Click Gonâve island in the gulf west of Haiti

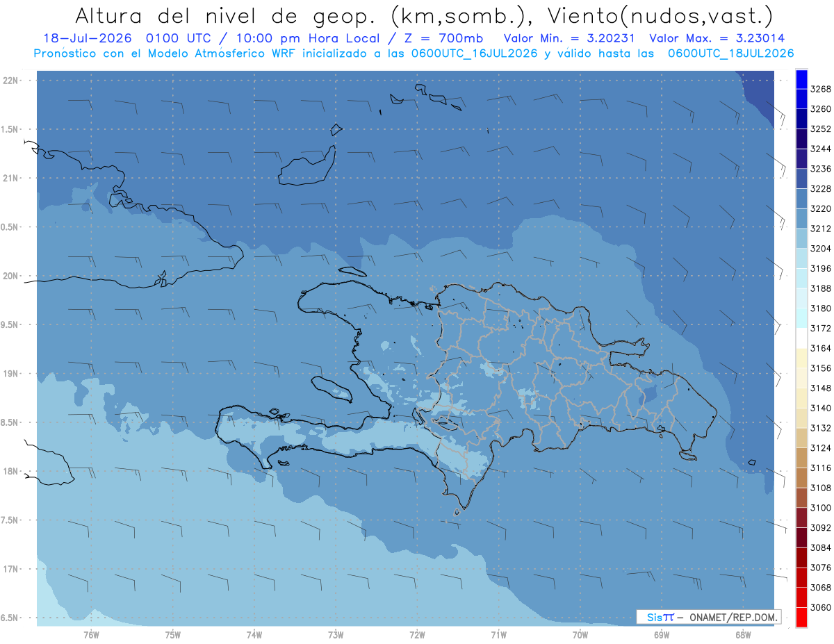click(333, 388)
